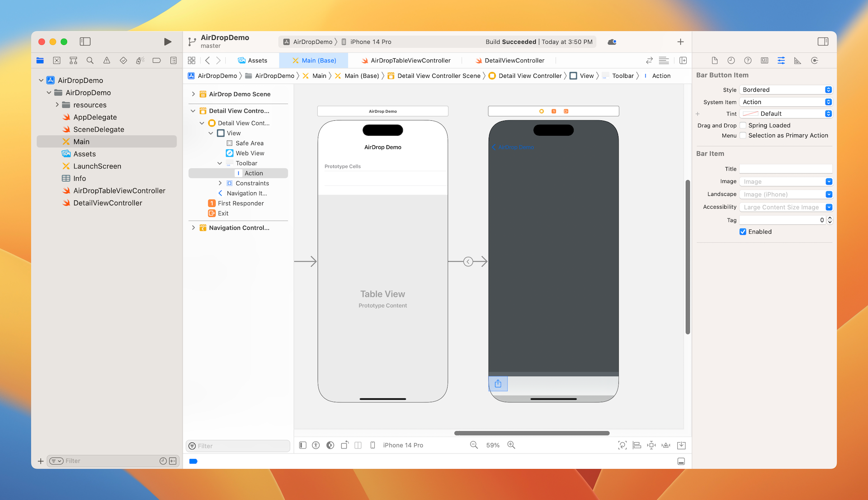868x500 pixels.
Task: Open the Tint Default color selector
Action: click(786, 114)
